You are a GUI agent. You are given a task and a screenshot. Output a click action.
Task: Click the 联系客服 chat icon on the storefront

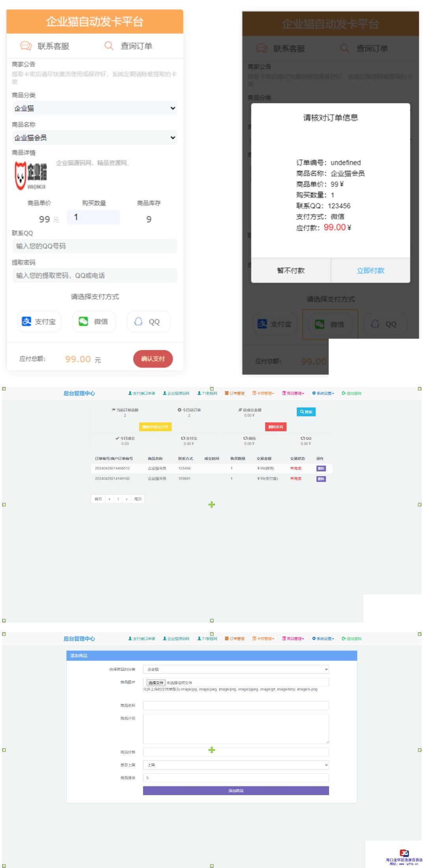[26, 46]
